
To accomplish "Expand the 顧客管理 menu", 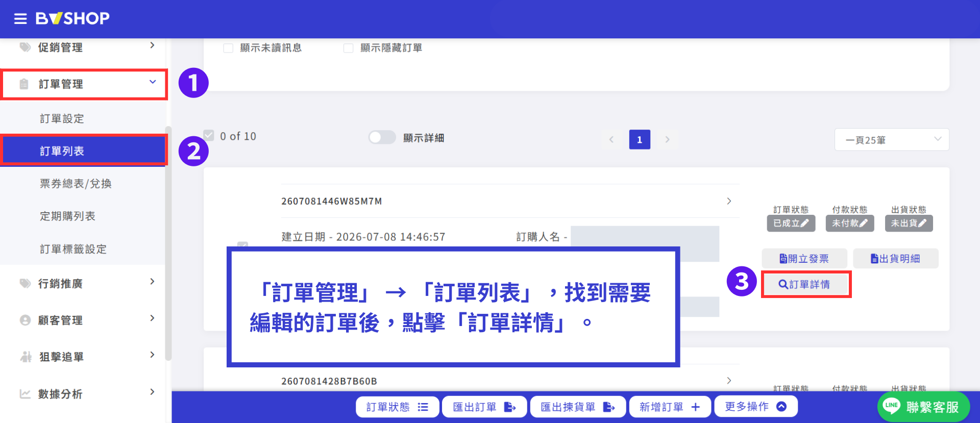I will 152,318.
